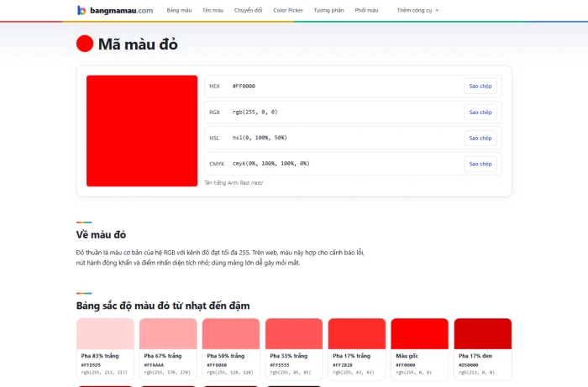Copy the CMYK value with Sao chép
588x387 pixels.
point(480,164)
